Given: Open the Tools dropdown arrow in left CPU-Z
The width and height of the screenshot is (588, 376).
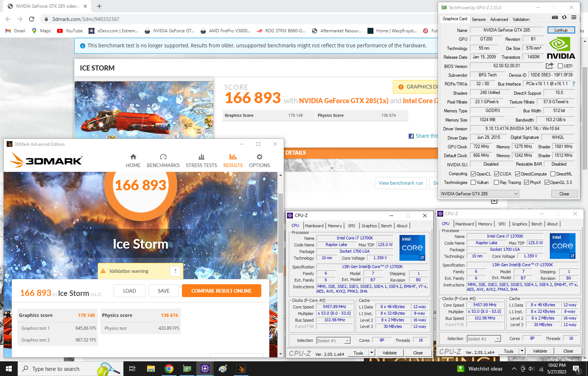Looking at the screenshot, I should (x=372, y=353).
